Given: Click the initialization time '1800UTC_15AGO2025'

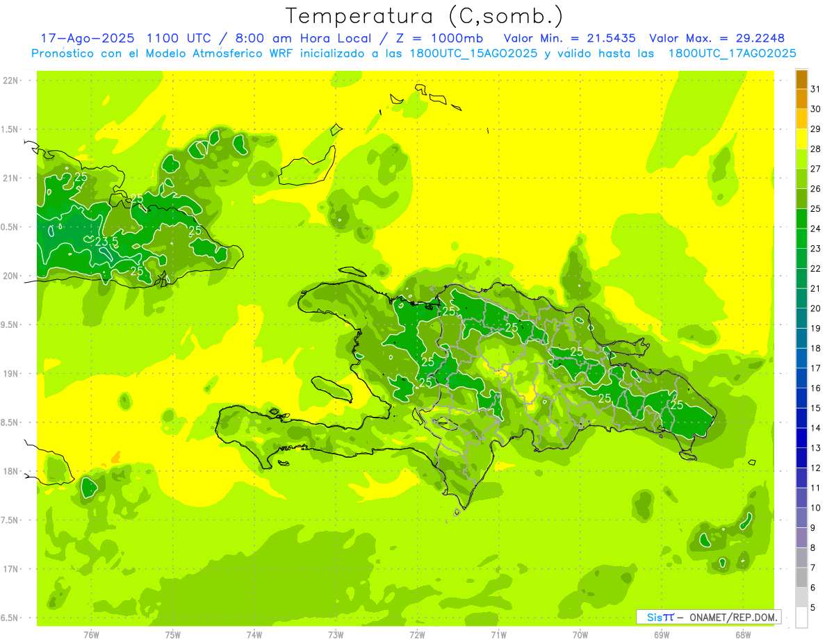Looking at the screenshot, I should pyautogui.click(x=474, y=53).
